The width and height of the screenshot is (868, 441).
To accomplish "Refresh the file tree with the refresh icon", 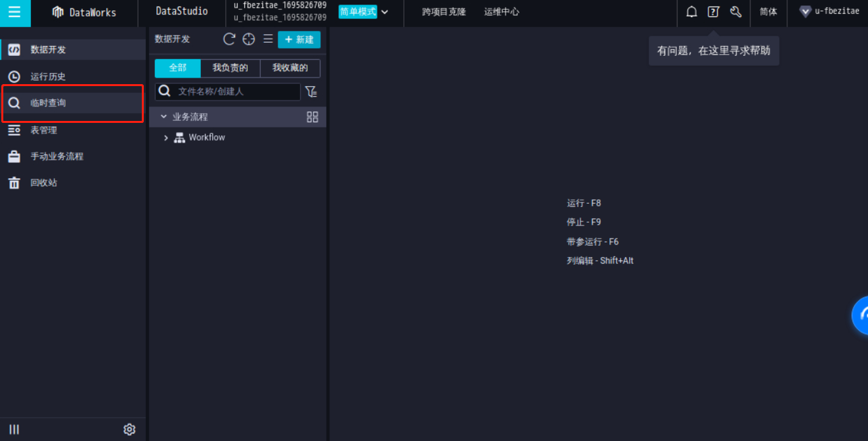I will tap(228, 39).
